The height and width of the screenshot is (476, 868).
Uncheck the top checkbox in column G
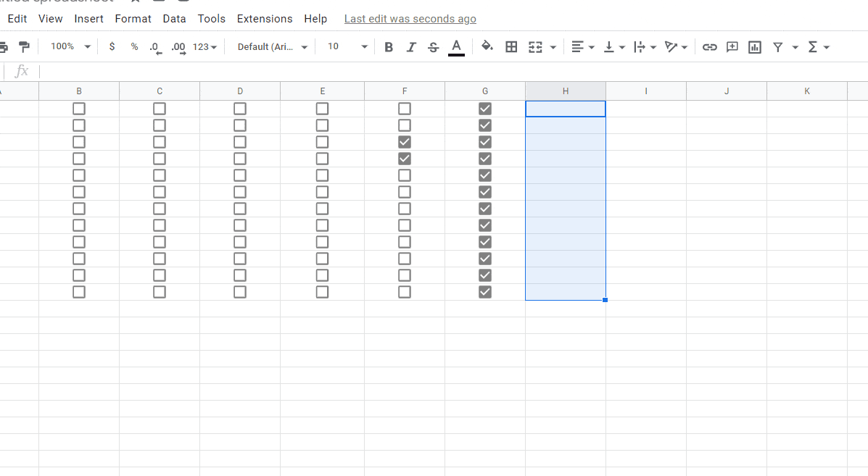pyautogui.click(x=484, y=108)
